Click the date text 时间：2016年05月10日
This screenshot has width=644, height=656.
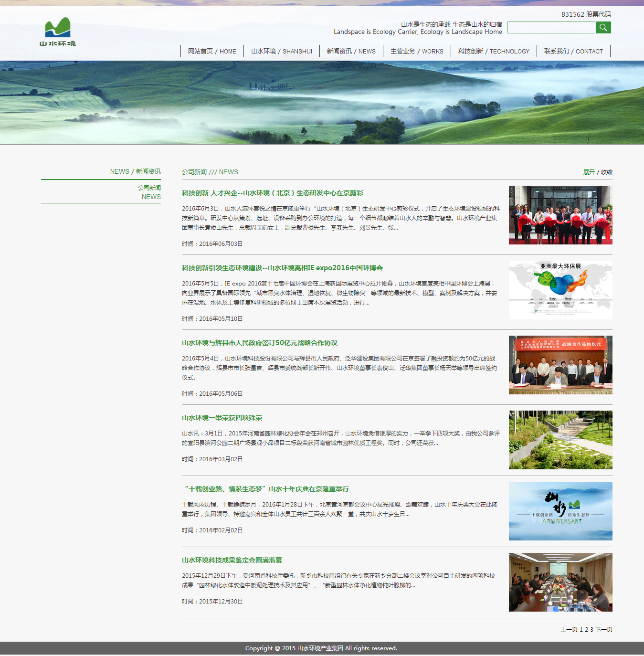click(x=212, y=318)
